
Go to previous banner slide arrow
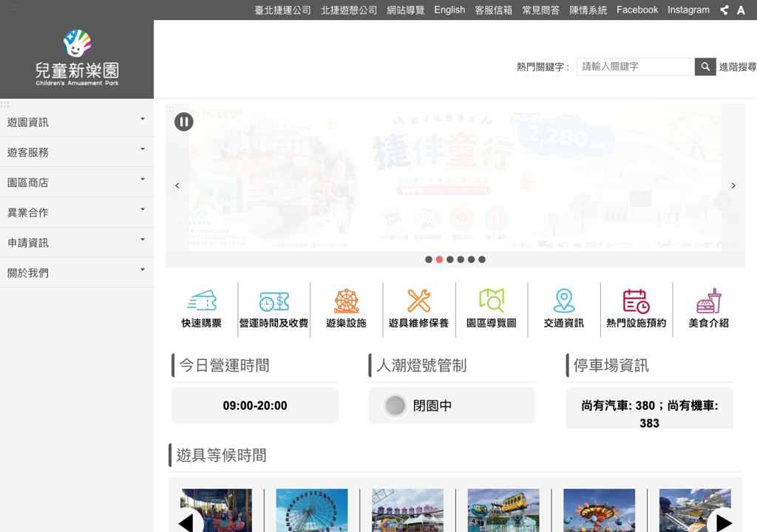click(177, 185)
